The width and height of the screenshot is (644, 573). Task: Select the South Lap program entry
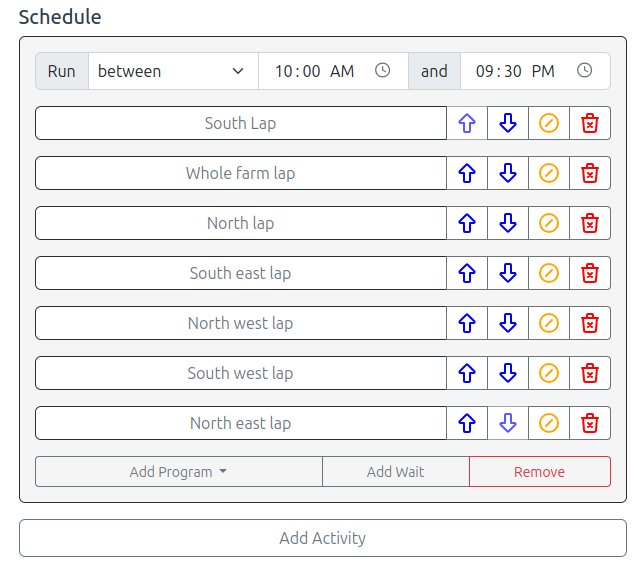coord(241,123)
